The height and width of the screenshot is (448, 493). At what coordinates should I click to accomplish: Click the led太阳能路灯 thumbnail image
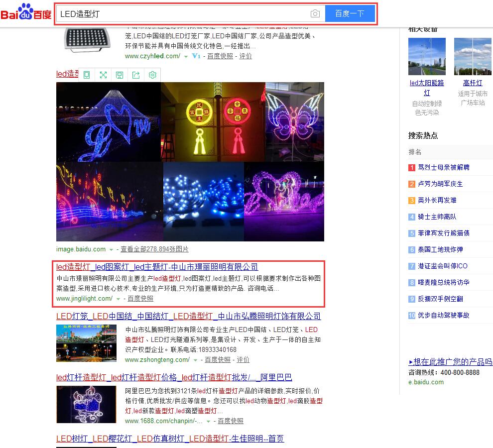tap(427, 56)
